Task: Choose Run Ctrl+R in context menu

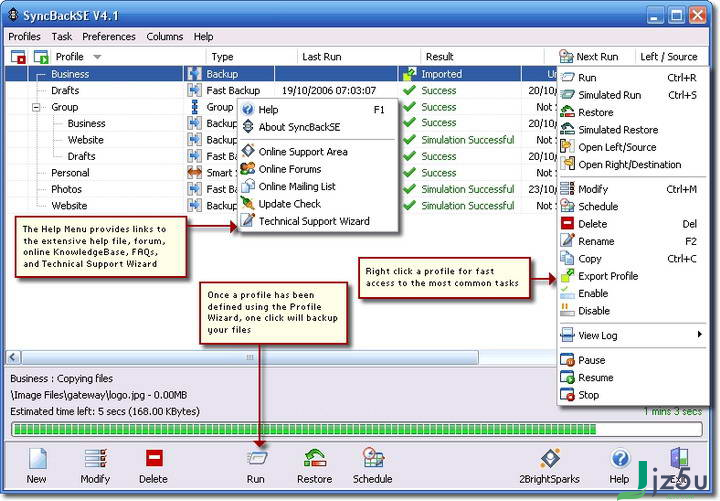Action: click(632, 78)
